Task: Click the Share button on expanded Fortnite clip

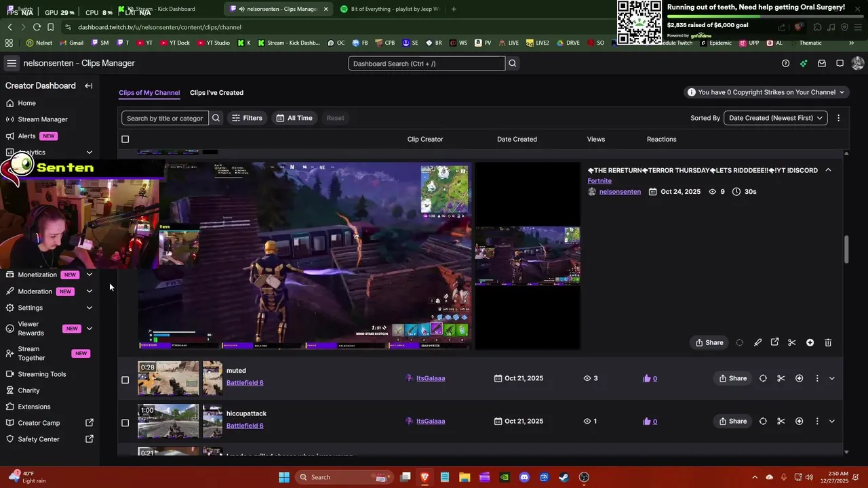Action: point(709,342)
